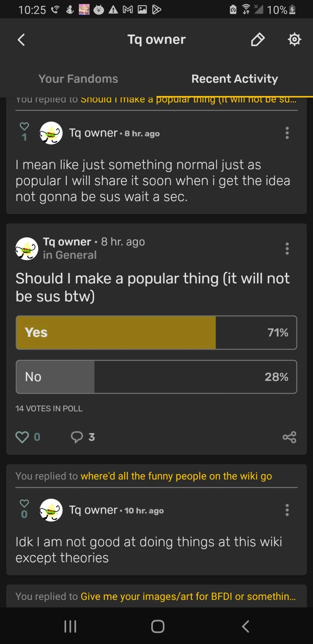Open more options on 8 hr. ago reply
Screen dimensions: 313x644
point(287,133)
